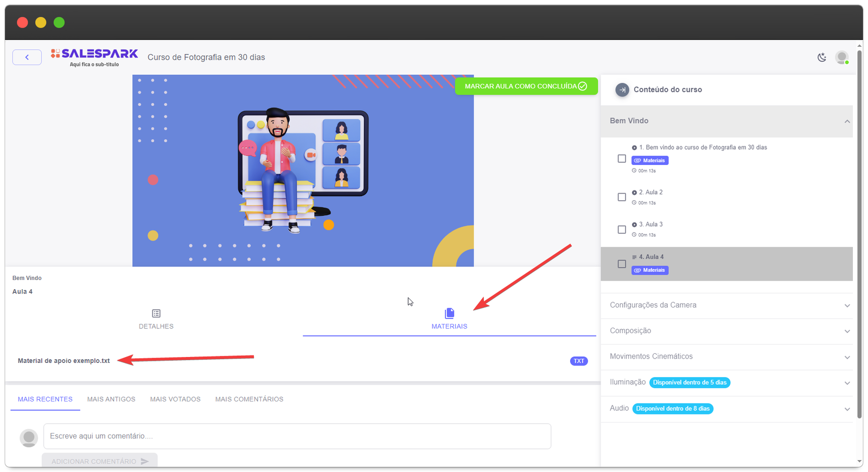
Task: Click the back arrow button
Action: [x=27, y=57]
